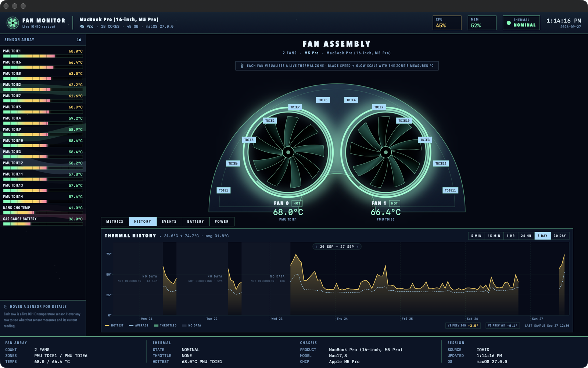
Task: Select the PMU TDIE1 sensor row
Action: [43, 53]
